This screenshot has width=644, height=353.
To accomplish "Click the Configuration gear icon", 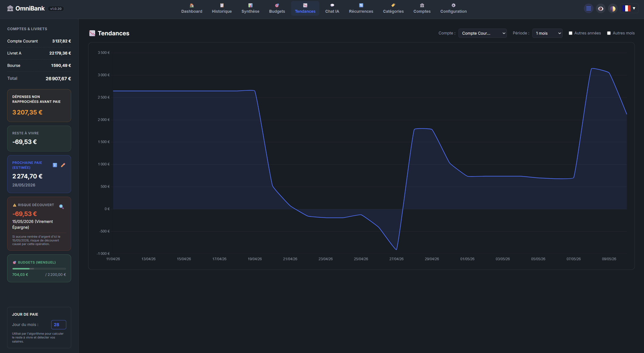I will click(x=453, y=5).
